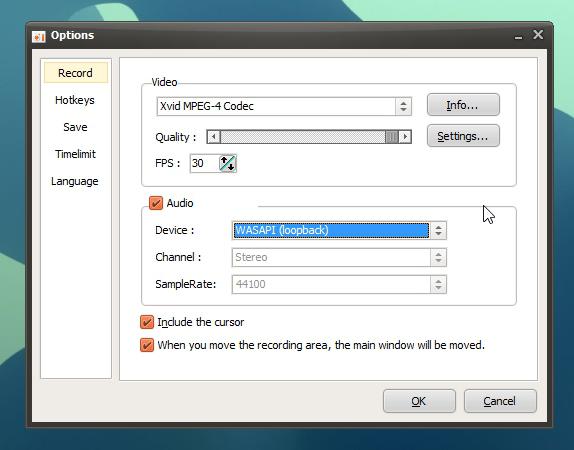Click the Quality slider right arrow
The width and height of the screenshot is (574, 450).
pos(405,137)
